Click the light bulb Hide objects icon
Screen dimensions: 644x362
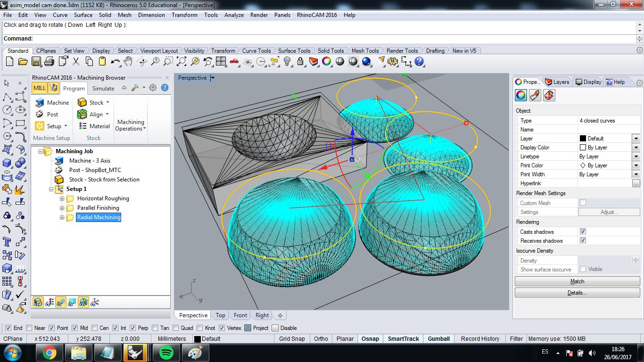(x=287, y=61)
